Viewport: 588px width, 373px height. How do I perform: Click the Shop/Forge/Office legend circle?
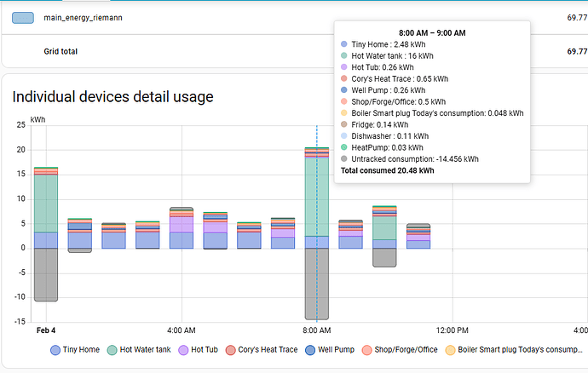coord(367,349)
